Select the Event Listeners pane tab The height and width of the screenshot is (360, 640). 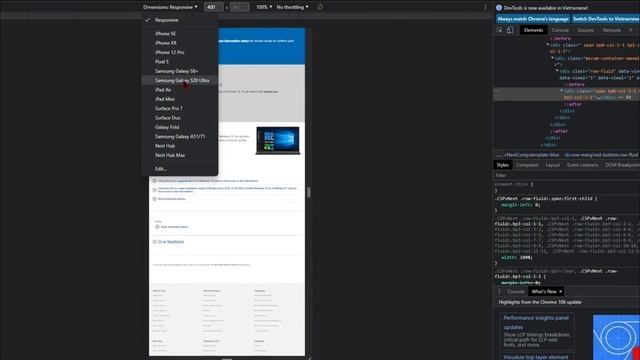click(x=582, y=165)
